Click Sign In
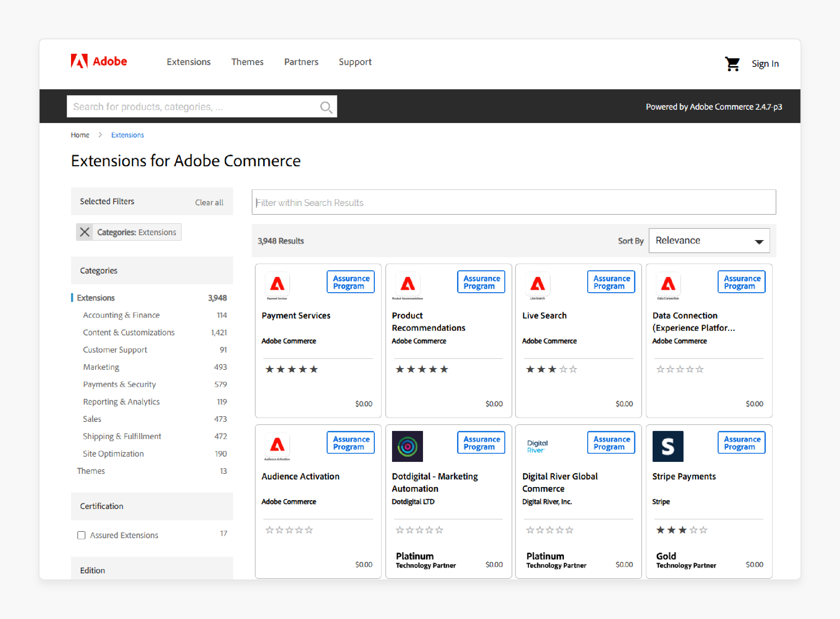Image resolution: width=840 pixels, height=619 pixels. tap(765, 64)
